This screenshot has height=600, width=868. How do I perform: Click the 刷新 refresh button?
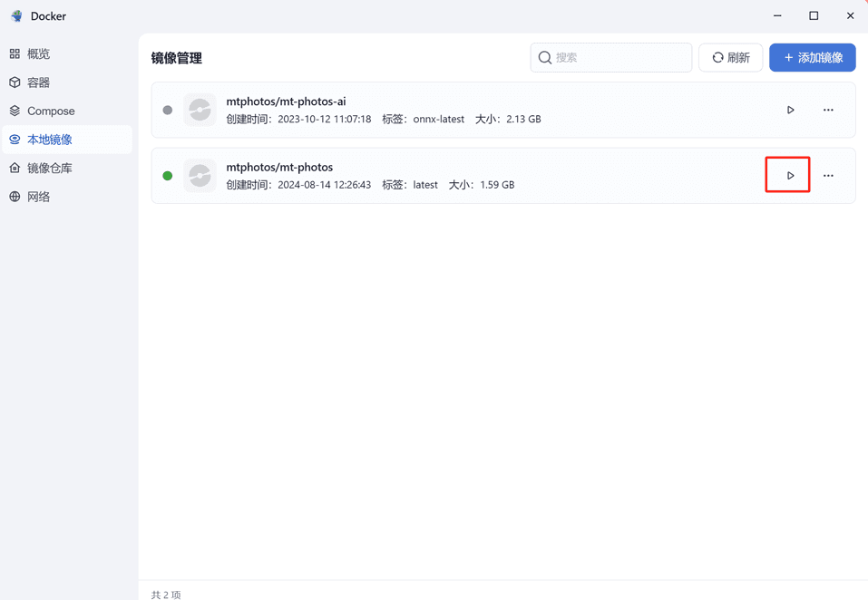(731, 57)
